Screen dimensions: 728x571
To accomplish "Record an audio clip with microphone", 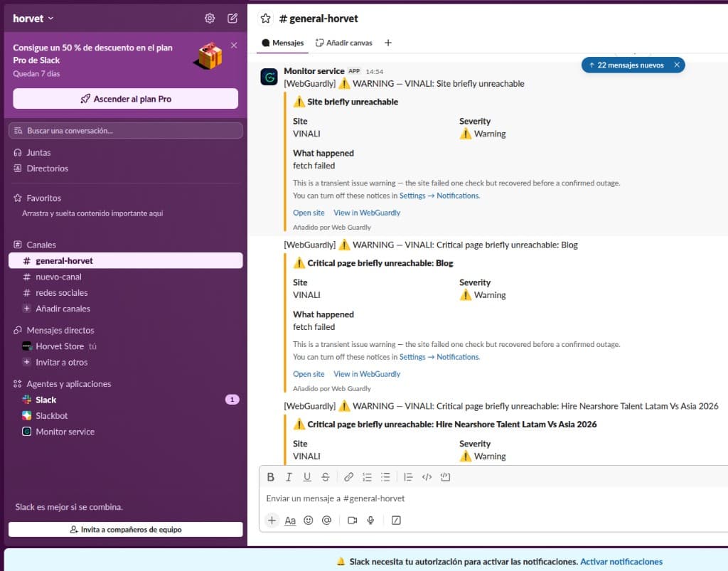I will 370,521.
